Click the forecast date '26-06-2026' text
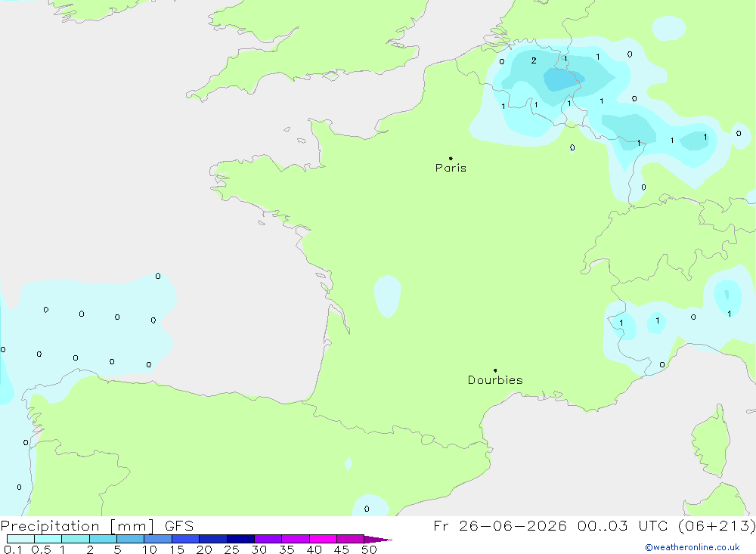The height and width of the screenshot is (554, 756). point(513,525)
